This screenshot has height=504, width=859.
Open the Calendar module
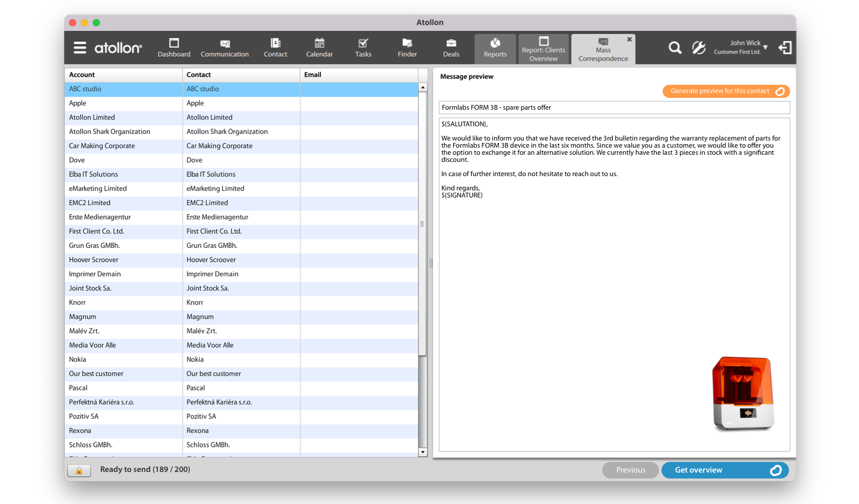pos(319,48)
